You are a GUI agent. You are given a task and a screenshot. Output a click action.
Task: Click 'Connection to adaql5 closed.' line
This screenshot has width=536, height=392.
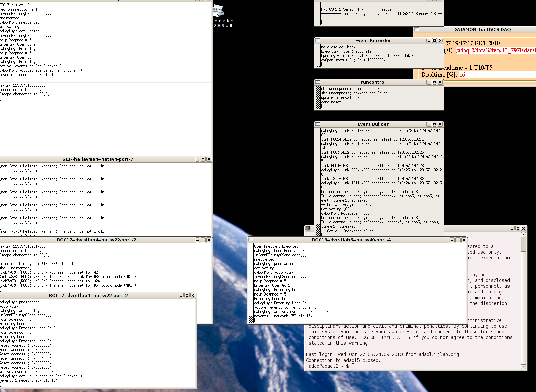tap(343, 360)
